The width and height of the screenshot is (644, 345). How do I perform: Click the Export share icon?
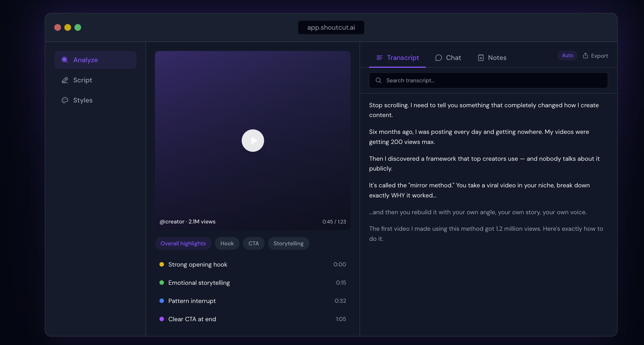tap(585, 56)
